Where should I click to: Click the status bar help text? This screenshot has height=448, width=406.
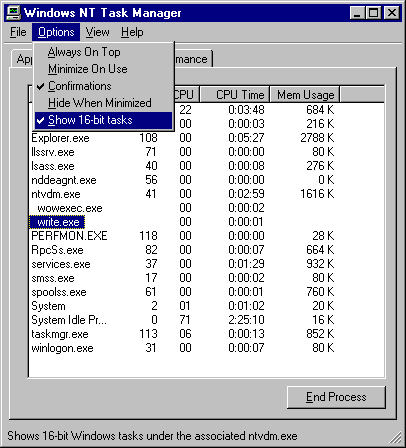[x=152, y=436]
